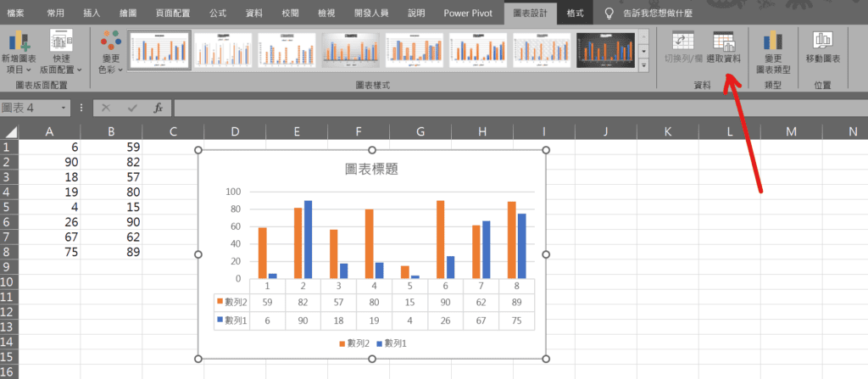Click the 變更圖表類型 icon

click(x=773, y=41)
